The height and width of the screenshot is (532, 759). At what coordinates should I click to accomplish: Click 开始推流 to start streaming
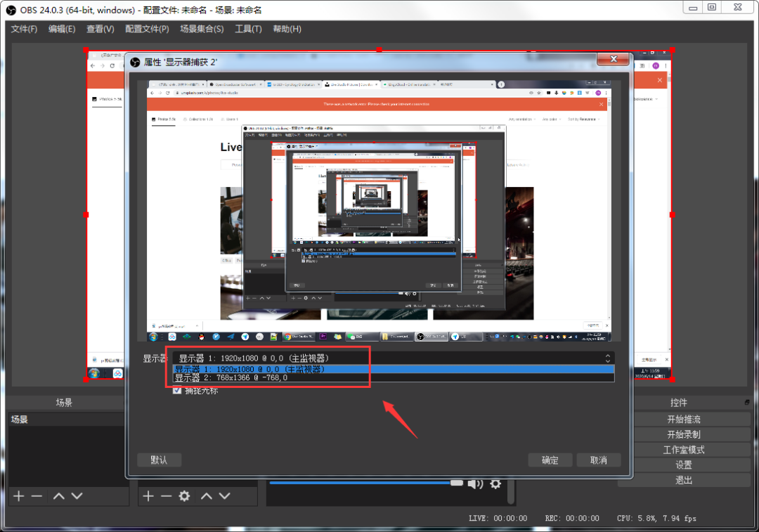(684, 420)
